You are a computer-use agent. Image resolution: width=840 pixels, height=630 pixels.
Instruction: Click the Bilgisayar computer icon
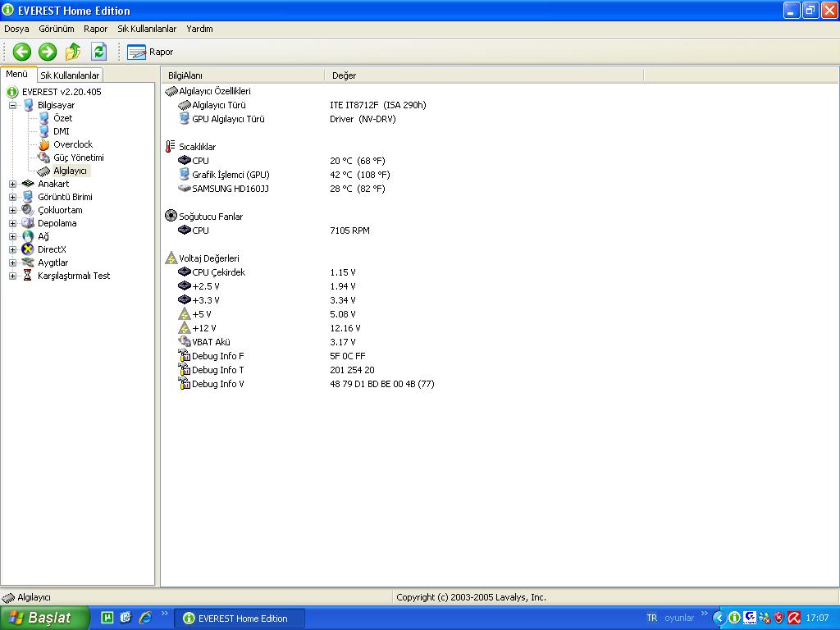28,105
